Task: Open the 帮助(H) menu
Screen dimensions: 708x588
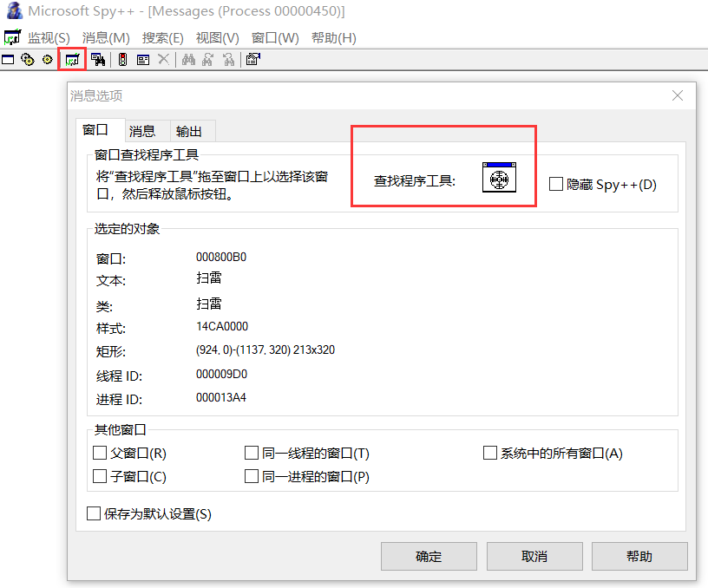Action: pos(334,38)
